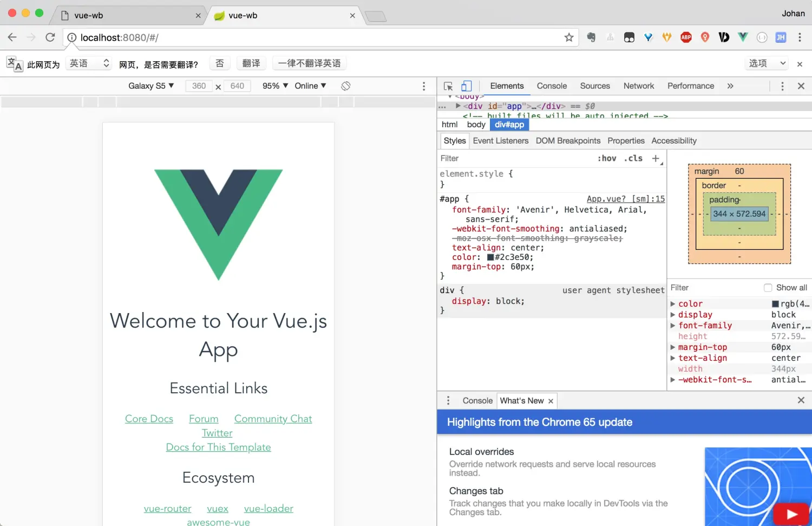812x526 pixels.
Task: Open the Community Chat link
Action: click(273, 419)
